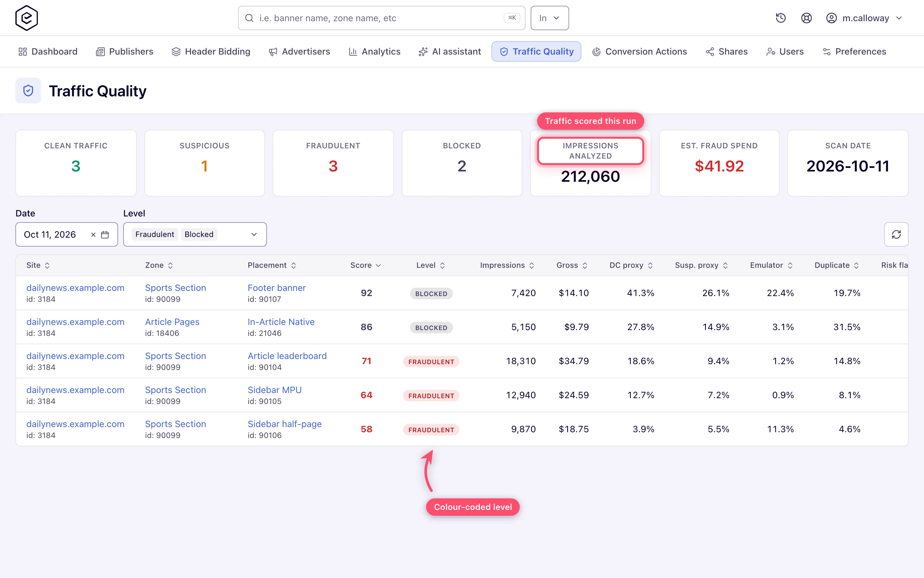Switch to Header Bidding tab
The width and height of the screenshot is (924, 578).
pyautogui.click(x=211, y=52)
